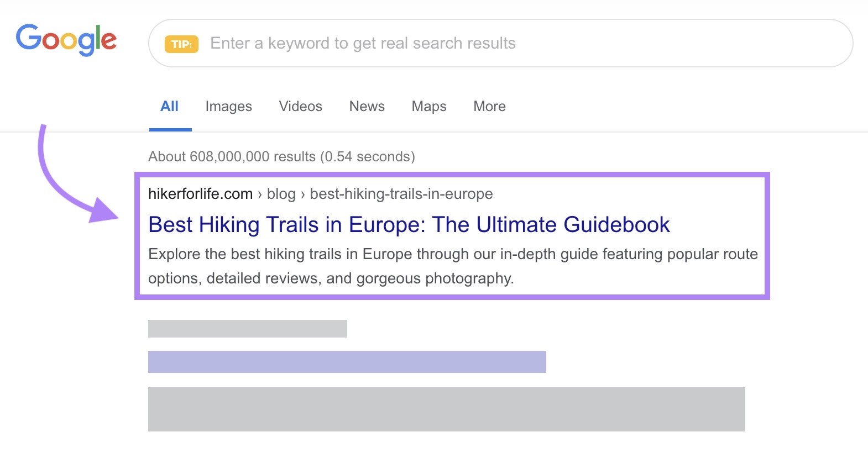Click the hikerforlife.com domain link
This screenshot has width=868, height=453.
coord(200,194)
